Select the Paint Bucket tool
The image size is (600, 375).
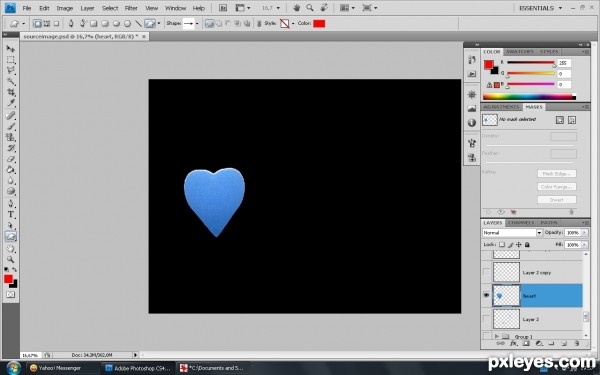11,170
